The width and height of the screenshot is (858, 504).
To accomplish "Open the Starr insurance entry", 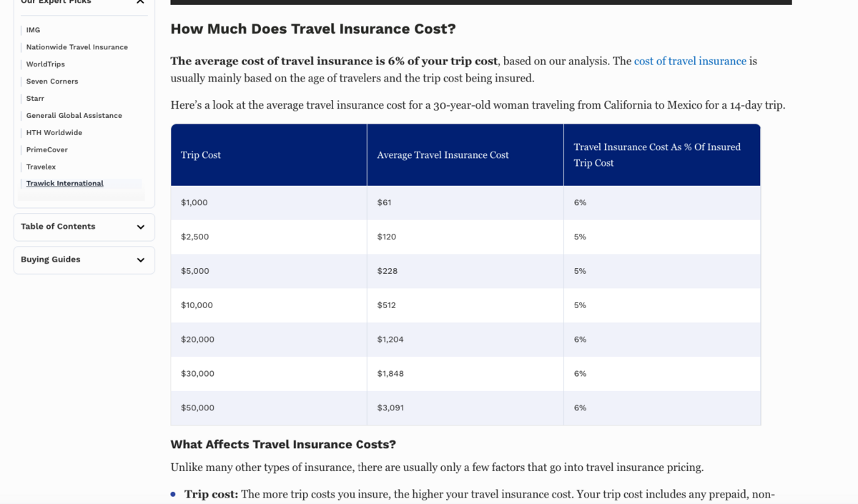I will [35, 98].
